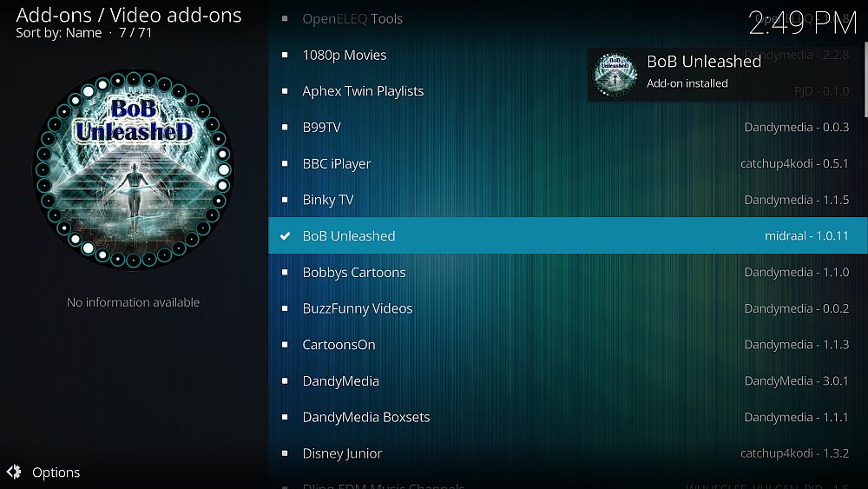The image size is (868, 489).
Task: Open DandyMedia add-on entry
Action: [x=568, y=381]
